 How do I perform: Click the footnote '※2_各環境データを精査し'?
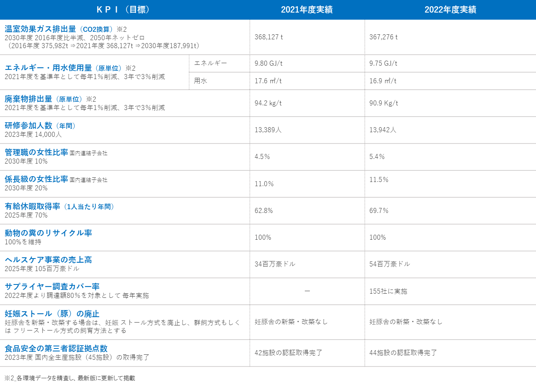[x=39, y=378]
